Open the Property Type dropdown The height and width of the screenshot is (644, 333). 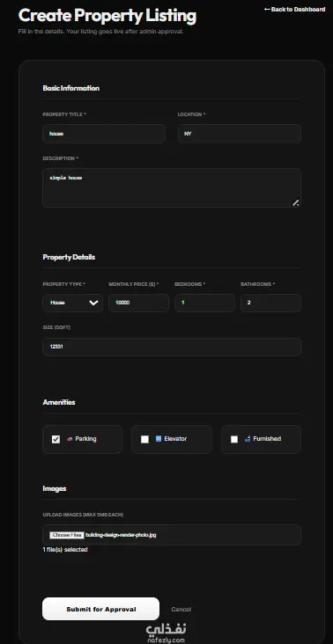click(x=73, y=304)
